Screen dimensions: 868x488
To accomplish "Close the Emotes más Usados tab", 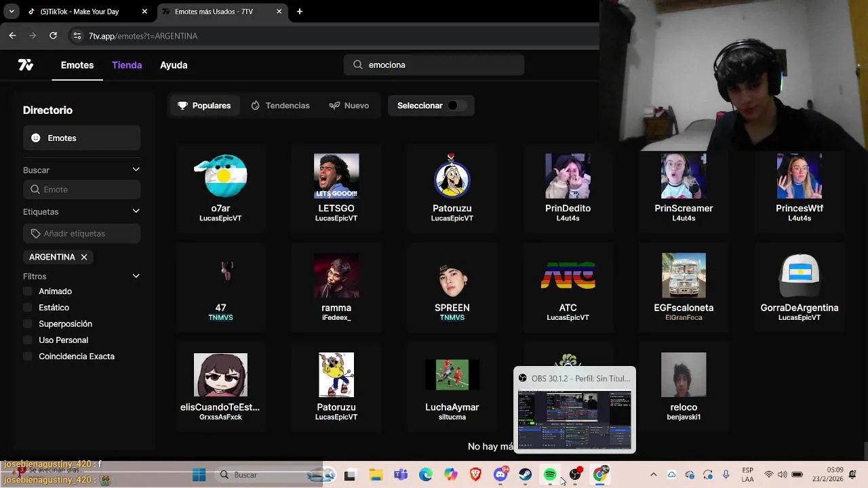I will (x=279, y=12).
